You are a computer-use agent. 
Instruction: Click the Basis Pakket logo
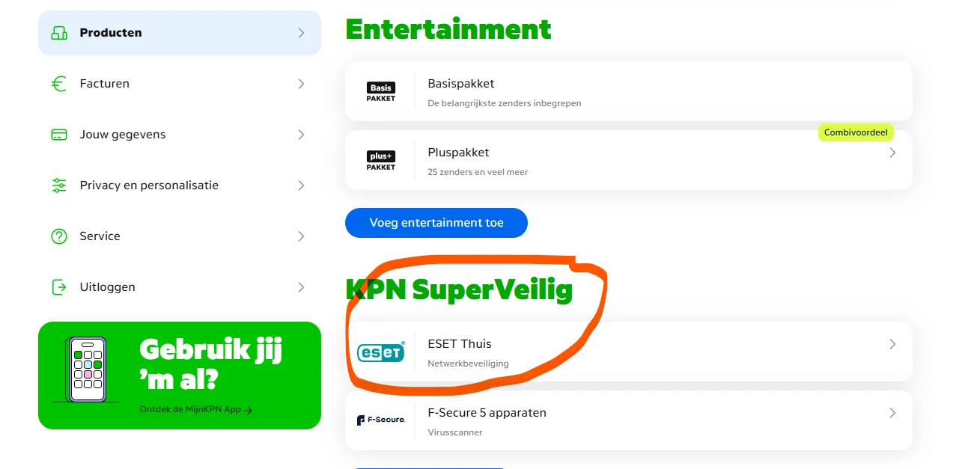380,93
